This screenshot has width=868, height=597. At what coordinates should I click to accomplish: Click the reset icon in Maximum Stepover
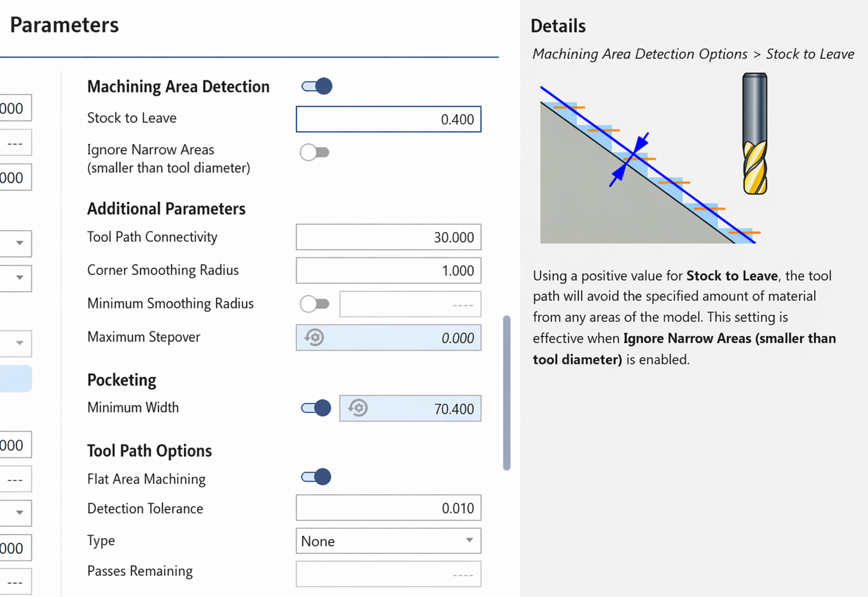click(314, 338)
